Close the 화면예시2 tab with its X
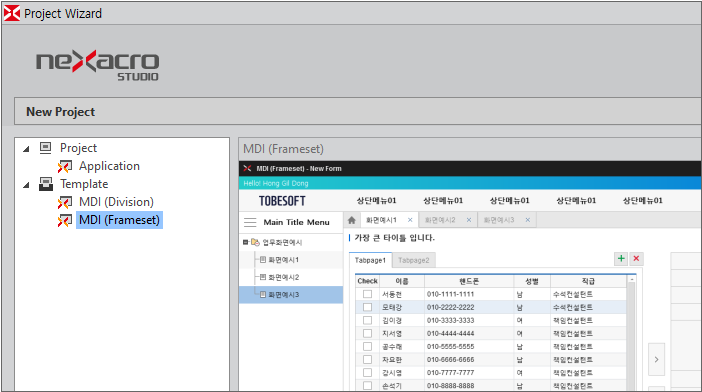 point(469,220)
